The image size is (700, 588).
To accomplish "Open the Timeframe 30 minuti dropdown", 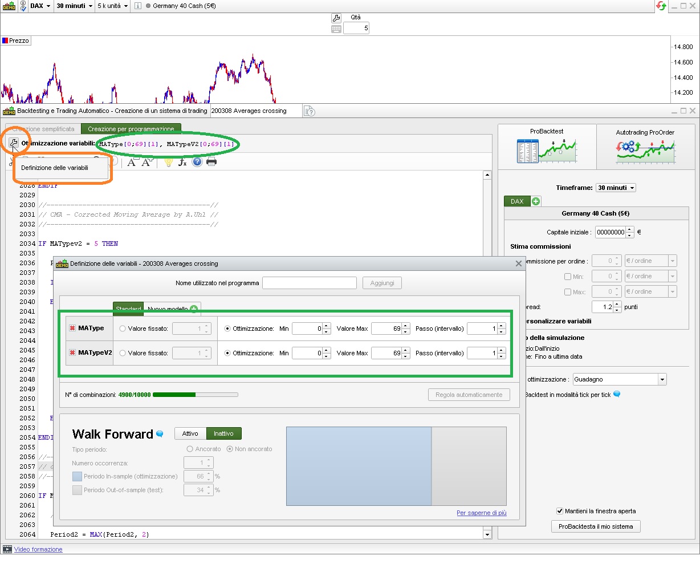I will tap(616, 188).
